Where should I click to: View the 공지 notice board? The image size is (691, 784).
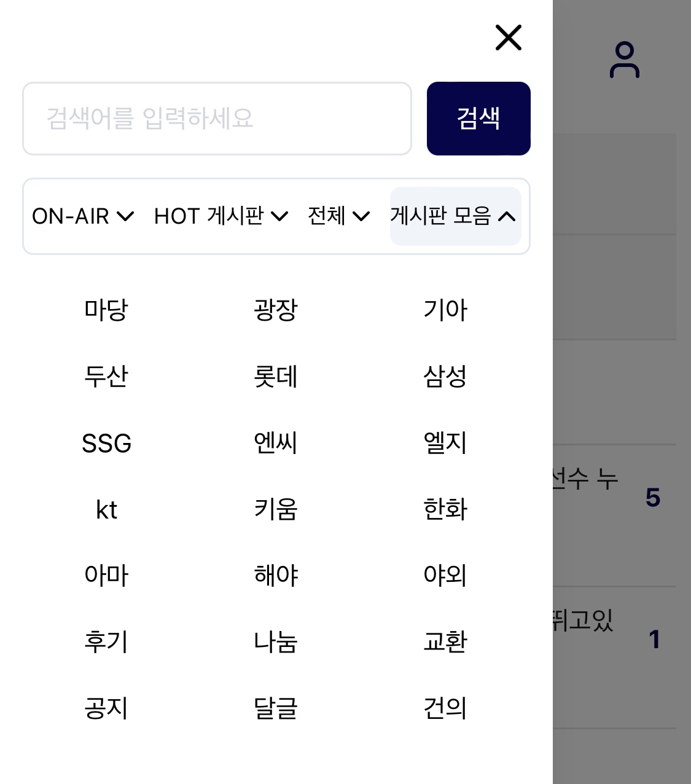tap(106, 708)
